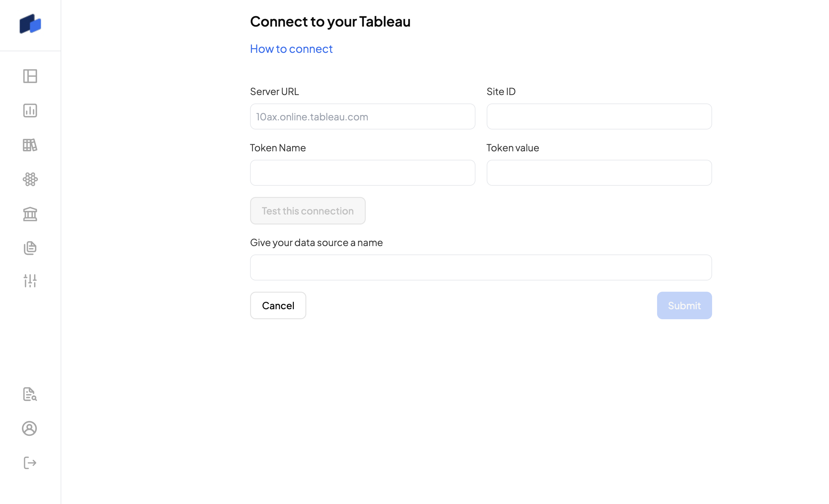Click the logout icon
This screenshot has height=504, width=829.
(30, 463)
